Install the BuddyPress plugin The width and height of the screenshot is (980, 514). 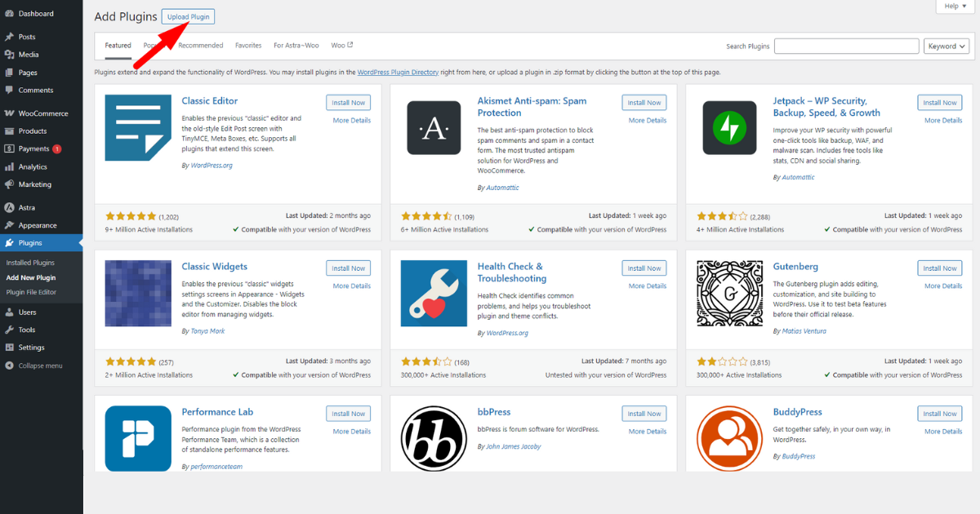[940, 414]
